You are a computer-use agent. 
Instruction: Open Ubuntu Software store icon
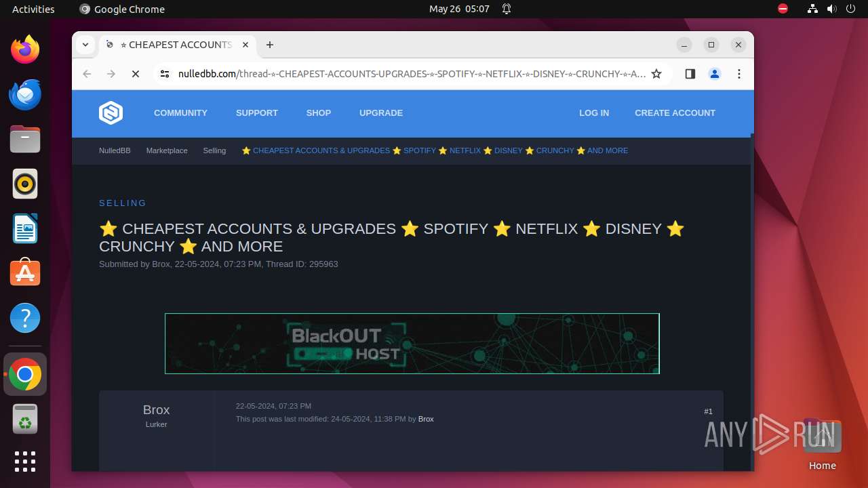[25, 273]
